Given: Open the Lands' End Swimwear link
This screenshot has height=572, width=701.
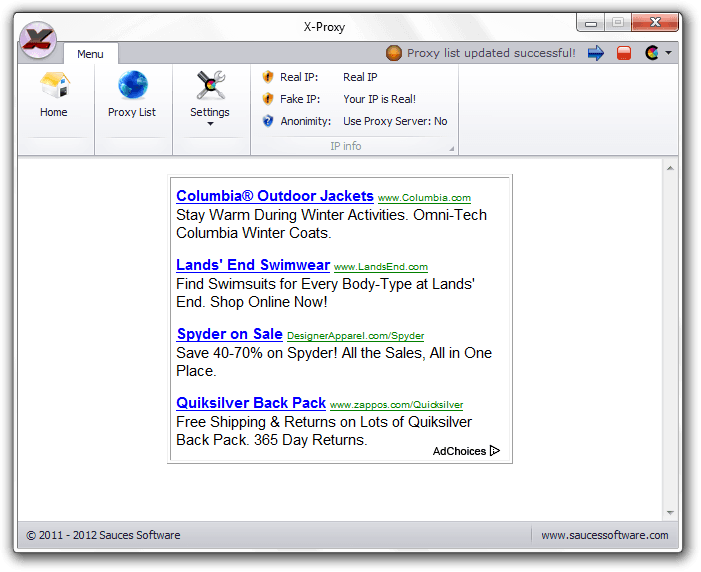Looking at the screenshot, I should click(x=253, y=265).
